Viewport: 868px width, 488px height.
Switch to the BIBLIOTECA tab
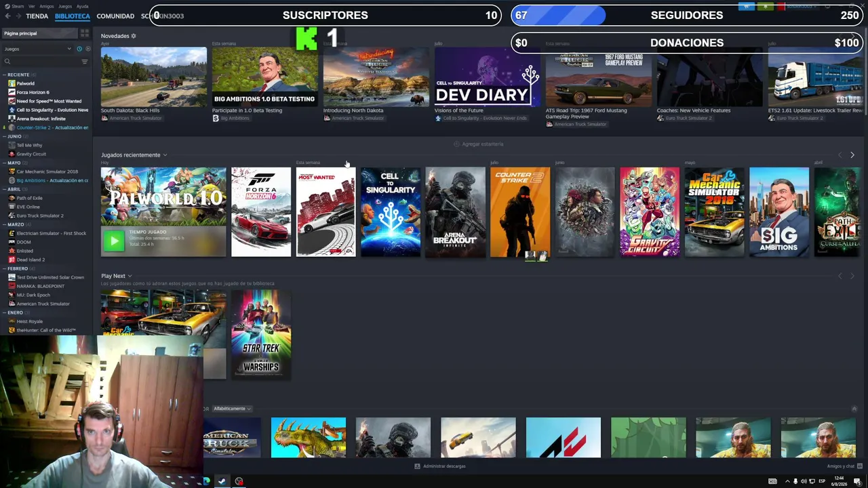click(72, 16)
